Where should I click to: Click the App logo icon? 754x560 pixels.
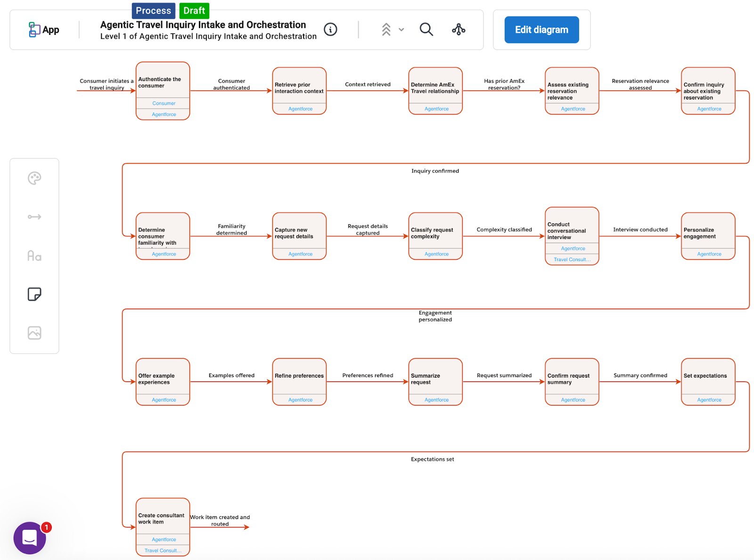pyautogui.click(x=34, y=30)
